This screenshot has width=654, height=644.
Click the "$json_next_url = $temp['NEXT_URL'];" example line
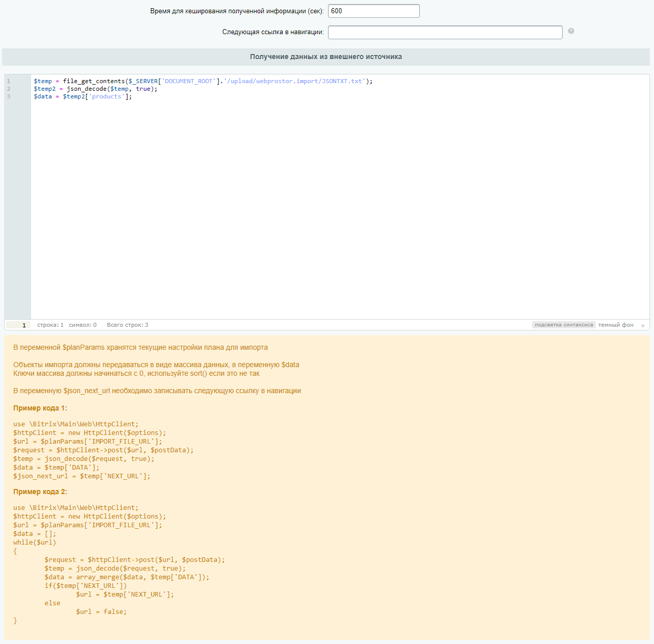(82, 476)
